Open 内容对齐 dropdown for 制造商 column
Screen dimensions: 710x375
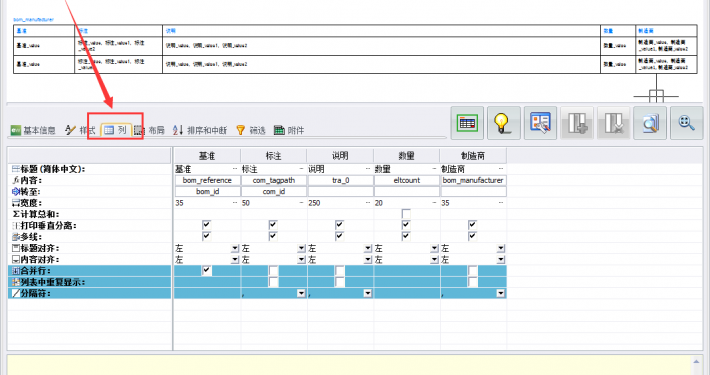pyautogui.click(x=500, y=260)
